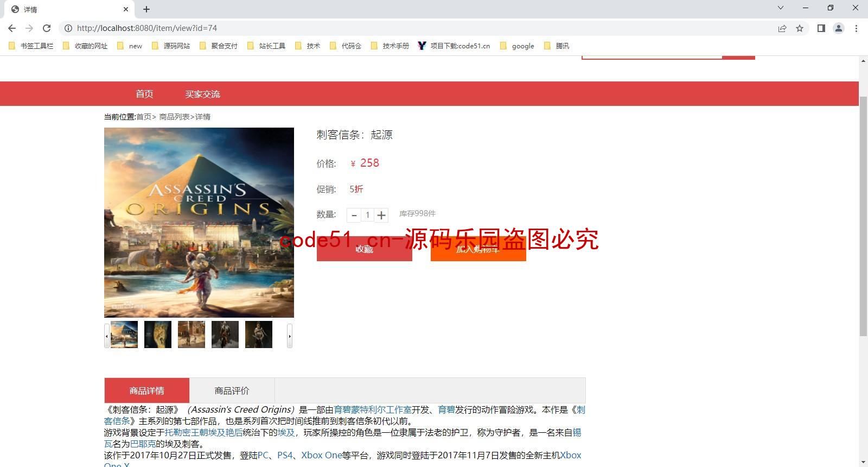868x467 pixels.
Task: Open the 项目下载:code51.cn bookmark
Action: [x=454, y=46]
